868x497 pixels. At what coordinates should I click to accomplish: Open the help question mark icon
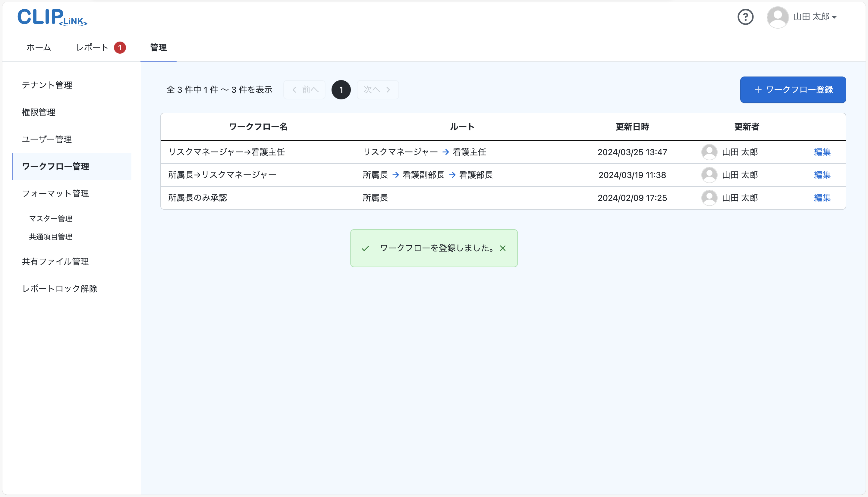pos(745,17)
